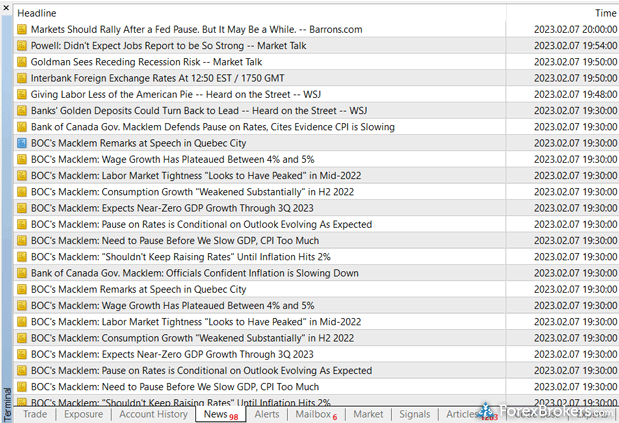Click the icon beside Banks' Golden Deposits headline
The height and width of the screenshot is (423, 619).
tap(22, 110)
